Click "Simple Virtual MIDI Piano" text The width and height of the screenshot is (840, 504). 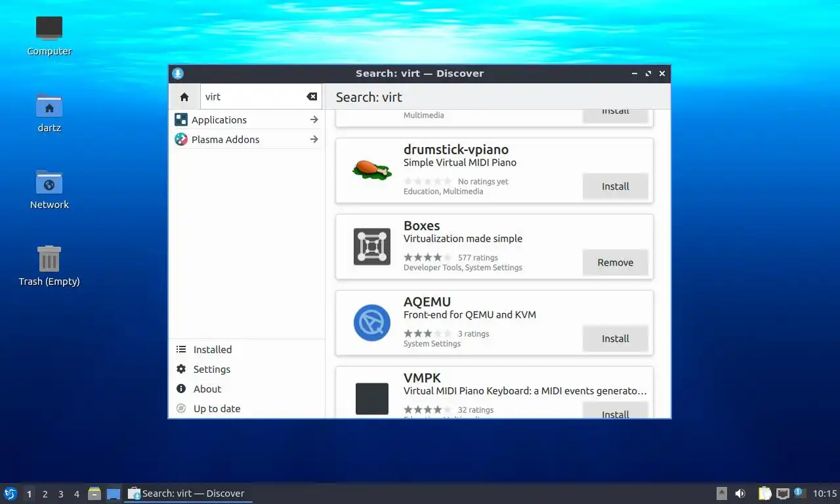(x=460, y=163)
